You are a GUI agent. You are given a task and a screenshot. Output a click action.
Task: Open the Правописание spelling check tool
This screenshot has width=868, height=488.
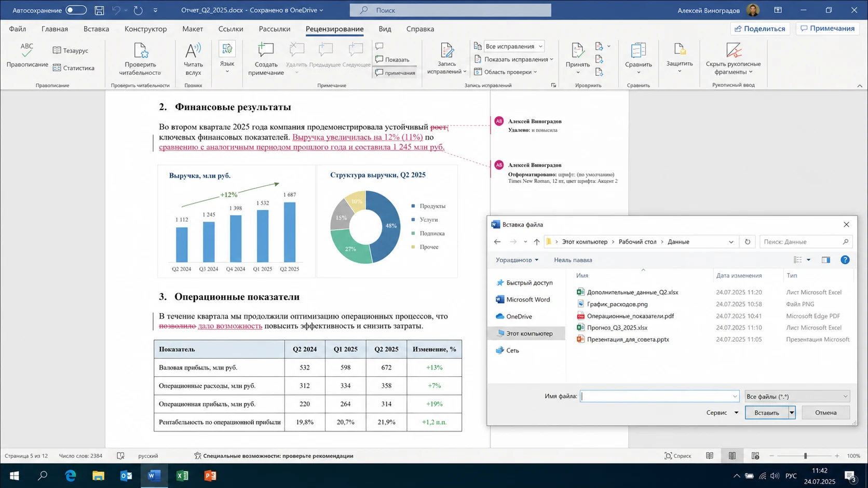click(x=27, y=55)
